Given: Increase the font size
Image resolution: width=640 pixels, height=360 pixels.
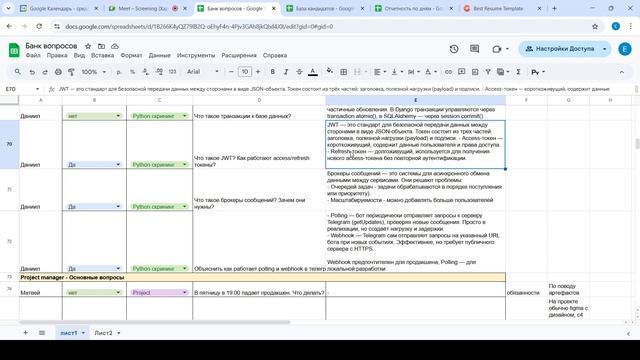Looking at the screenshot, I should click(x=258, y=72).
